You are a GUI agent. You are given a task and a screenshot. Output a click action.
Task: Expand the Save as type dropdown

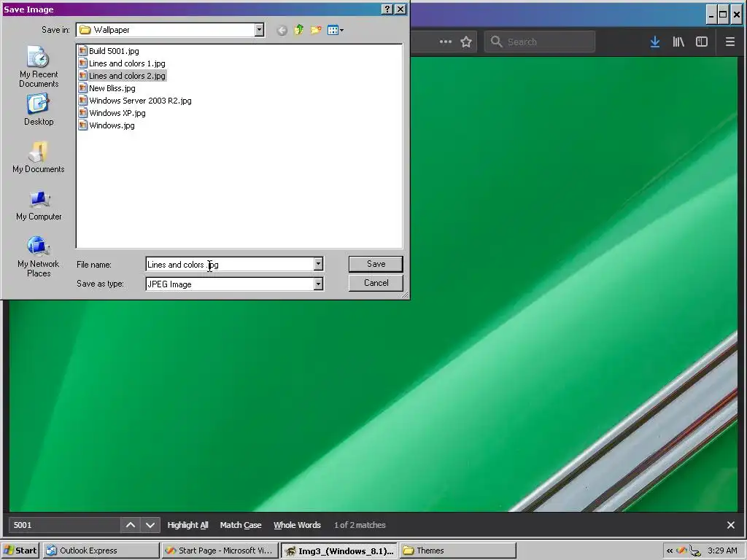click(318, 284)
